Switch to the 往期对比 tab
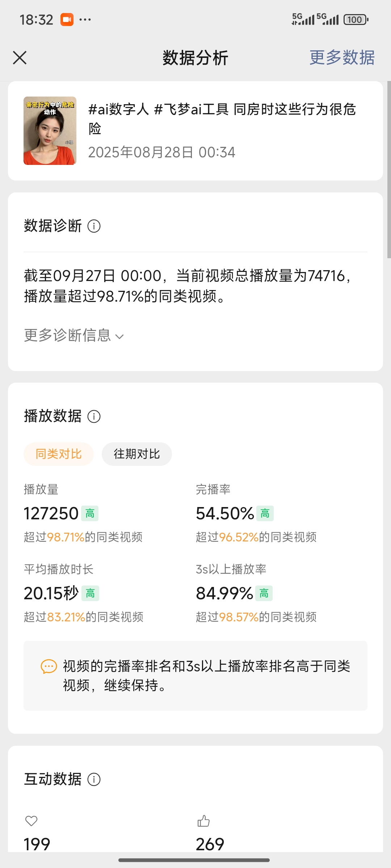Image resolution: width=391 pixels, height=868 pixels. [x=137, y=454]
